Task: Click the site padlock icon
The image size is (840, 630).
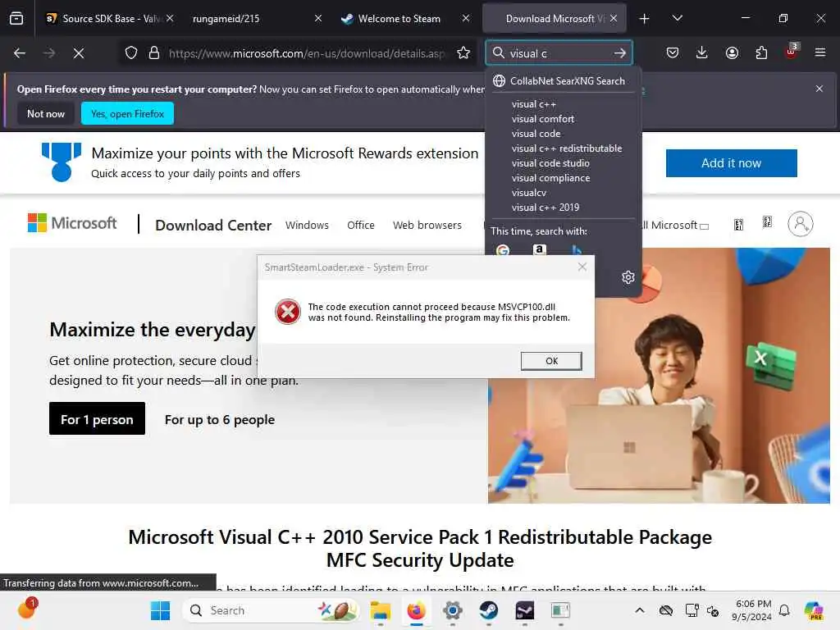Action: point(154,53)
